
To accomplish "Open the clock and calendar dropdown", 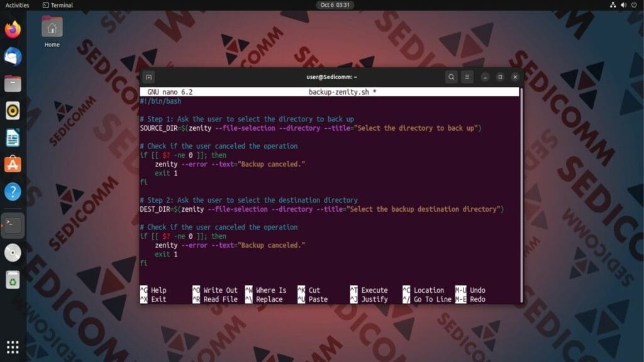I will pyautogui.click(x=336, y=5).
